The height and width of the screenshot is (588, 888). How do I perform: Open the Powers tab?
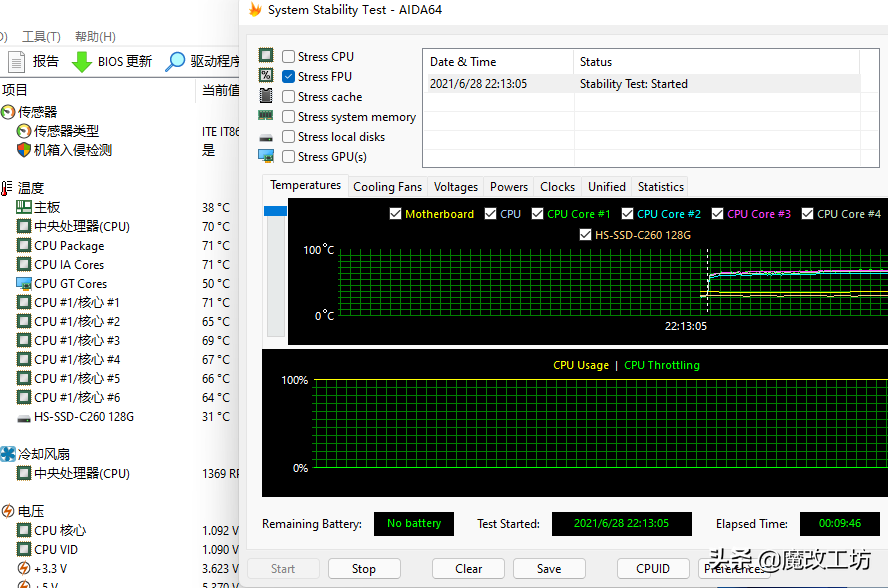pyautogui.click(x=509, y=187)
